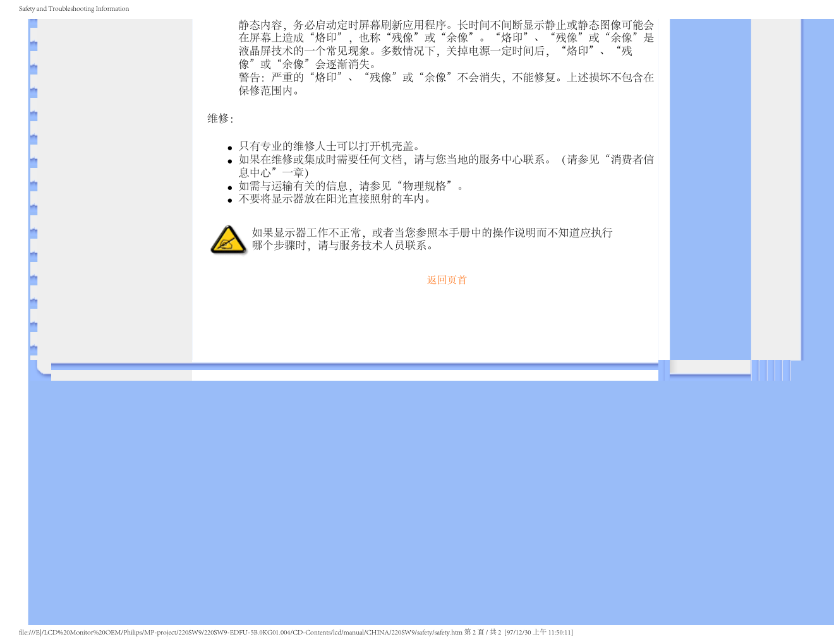
Task: Click the left gray sidebar panel
Action: pos(117,189)
